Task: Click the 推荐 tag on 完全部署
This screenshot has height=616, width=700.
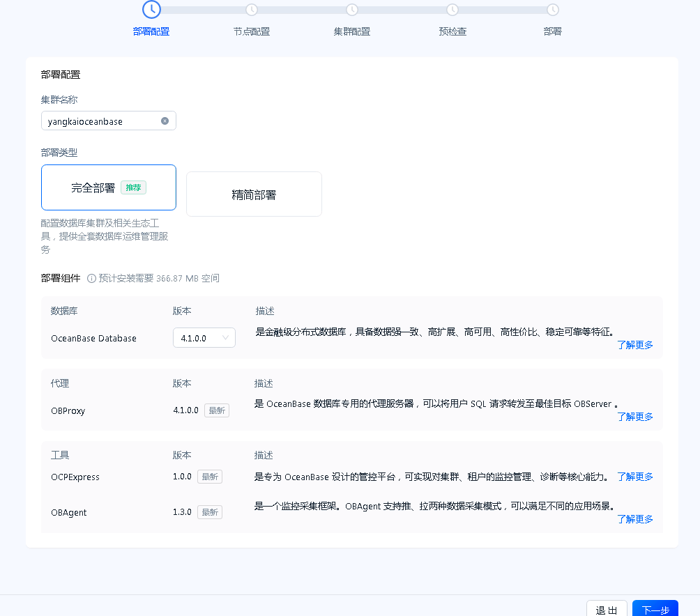Action: click(x=133, y=187)
